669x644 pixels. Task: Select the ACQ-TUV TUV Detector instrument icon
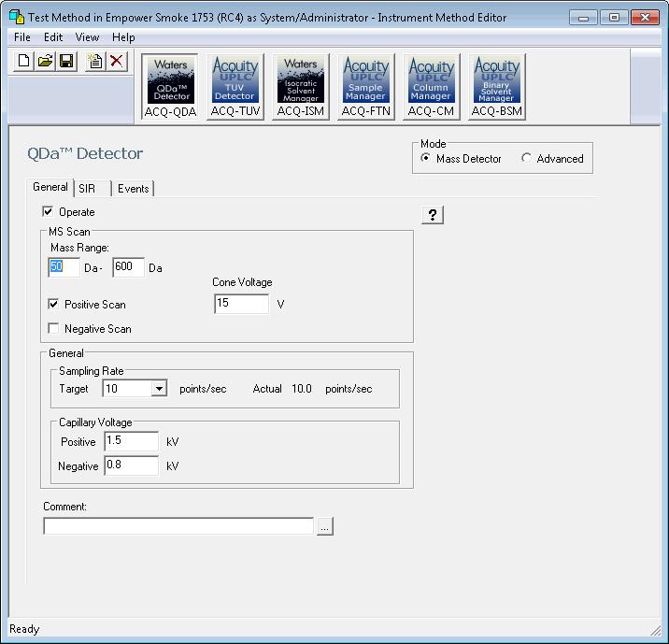235,87
